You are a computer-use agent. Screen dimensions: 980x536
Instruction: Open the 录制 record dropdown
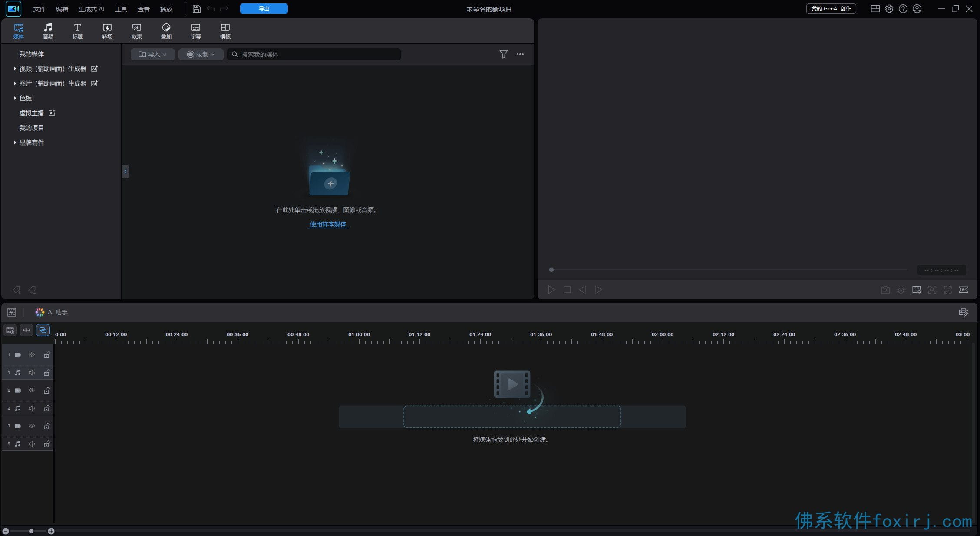click(201, 54)
